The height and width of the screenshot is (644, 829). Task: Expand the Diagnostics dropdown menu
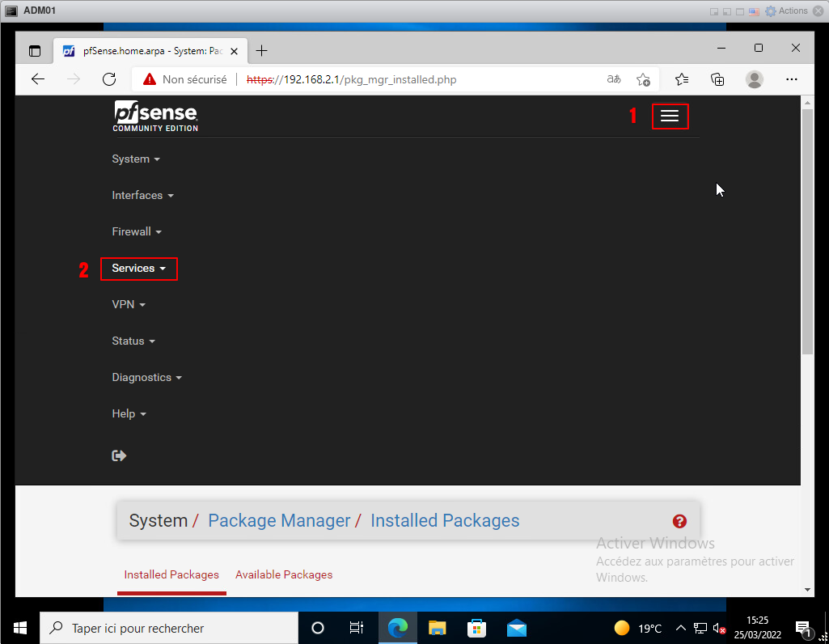(x=146, y=378)
